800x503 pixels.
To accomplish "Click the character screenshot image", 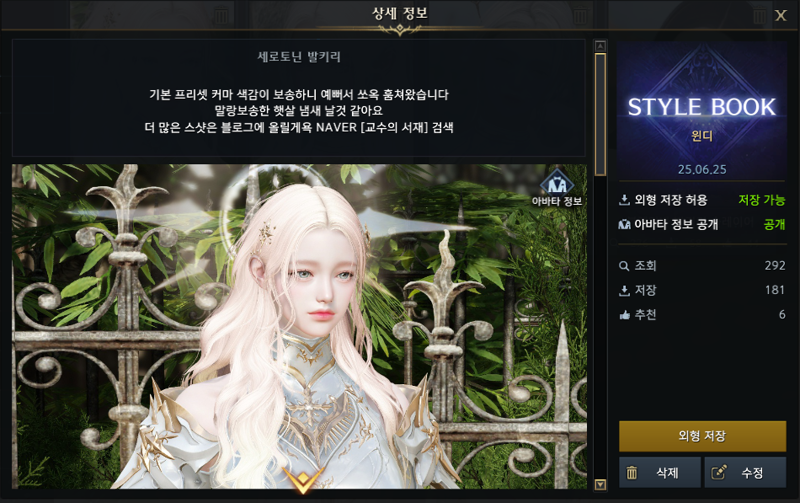I will click(299, 326).
